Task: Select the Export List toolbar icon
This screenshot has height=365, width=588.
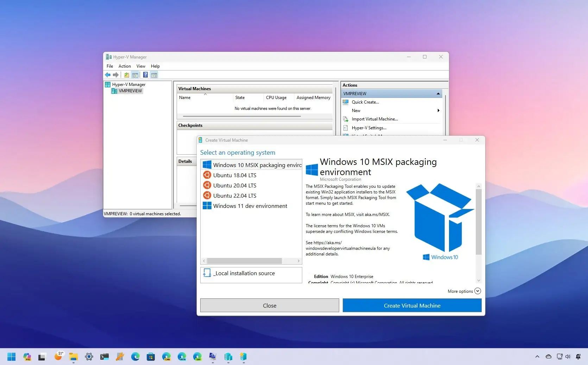Action: [x=127, y=75]
